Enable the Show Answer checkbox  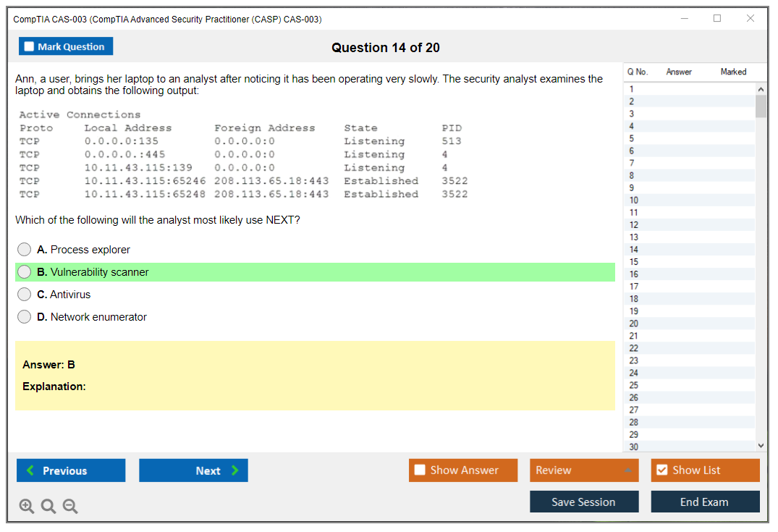tap(420, 470)
